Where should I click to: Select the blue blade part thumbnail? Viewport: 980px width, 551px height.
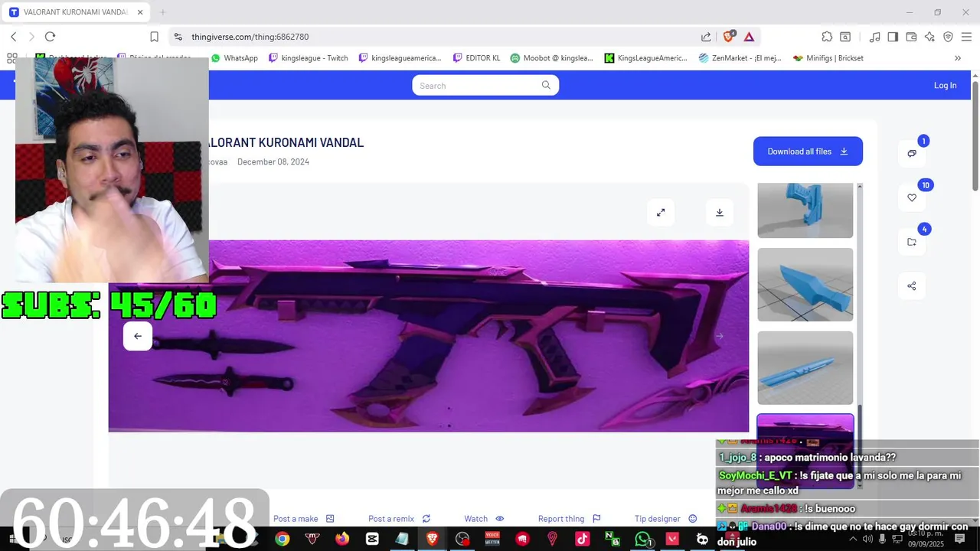click(805, 285)
